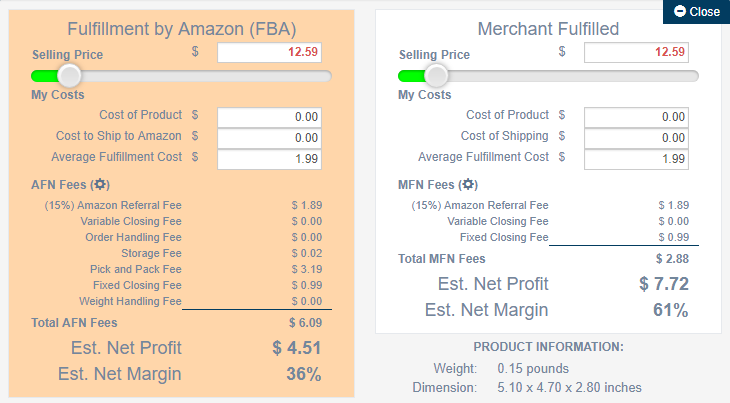Edit Merchant Cost of Product field
Viewport: 730px width, 403px height.
[636, 117]
